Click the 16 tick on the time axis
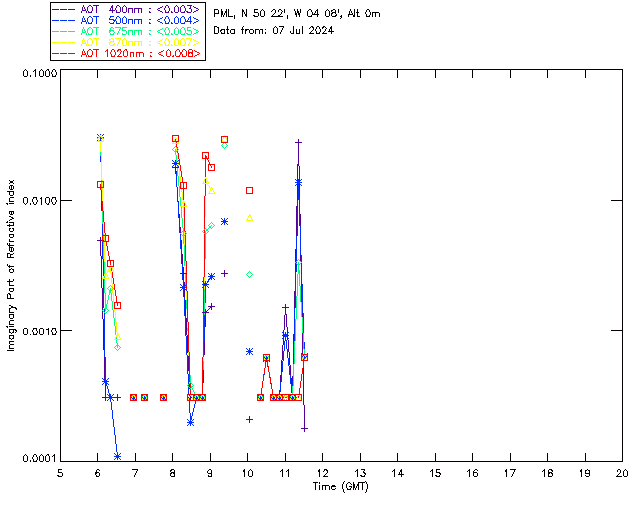The height and width of the screenshot is (512, 640). pyautogui.click(x=472, y=473)
